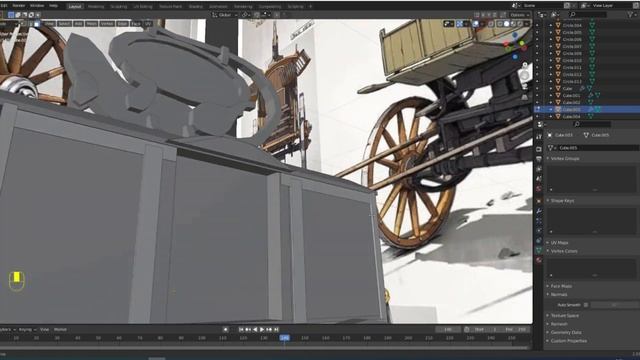
Task: Open the View Layer properties tab
Action: click(539, 168)
